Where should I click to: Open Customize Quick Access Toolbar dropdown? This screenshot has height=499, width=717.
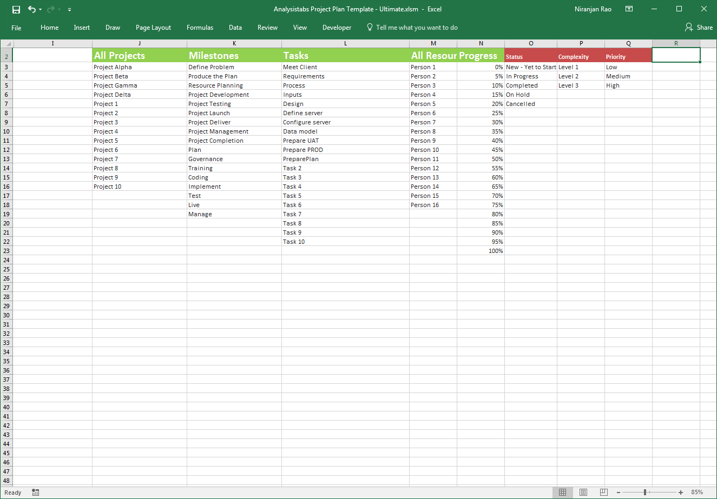click(70, 10)
